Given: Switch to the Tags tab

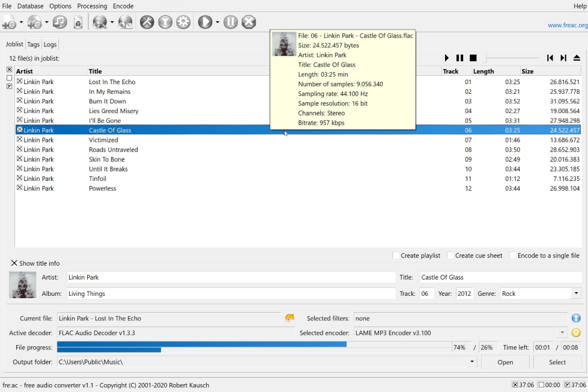Looking at the screenshot, I should pyautogui.click(x=34, y=44).
